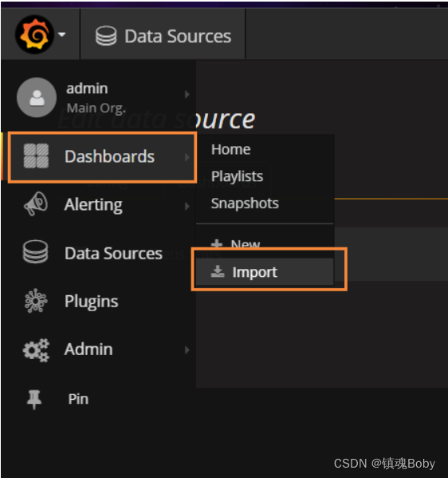
Task: Click the Pin pushpin icon
Action: (34, 399)
